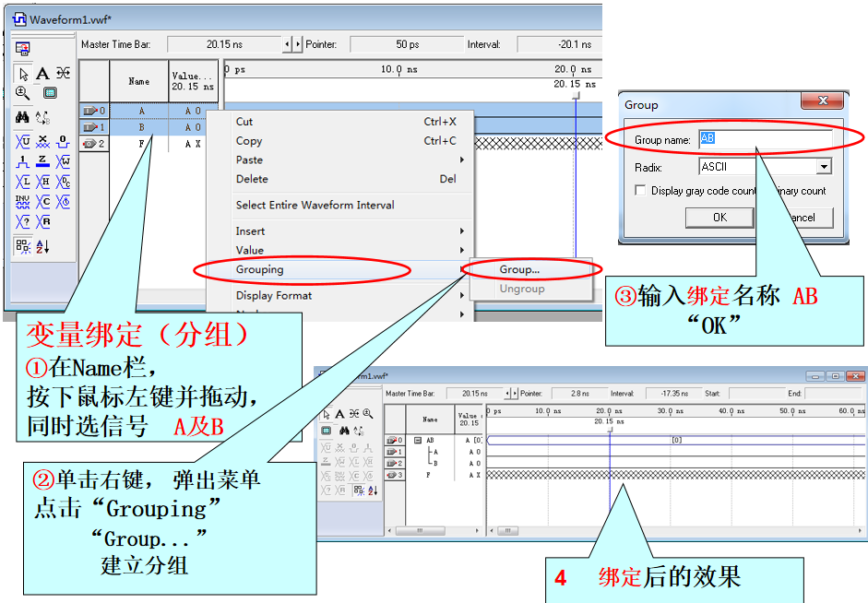Click the Master Time Bar value field, top window
This screenshot has width=868, height=603.
[224, 44]
